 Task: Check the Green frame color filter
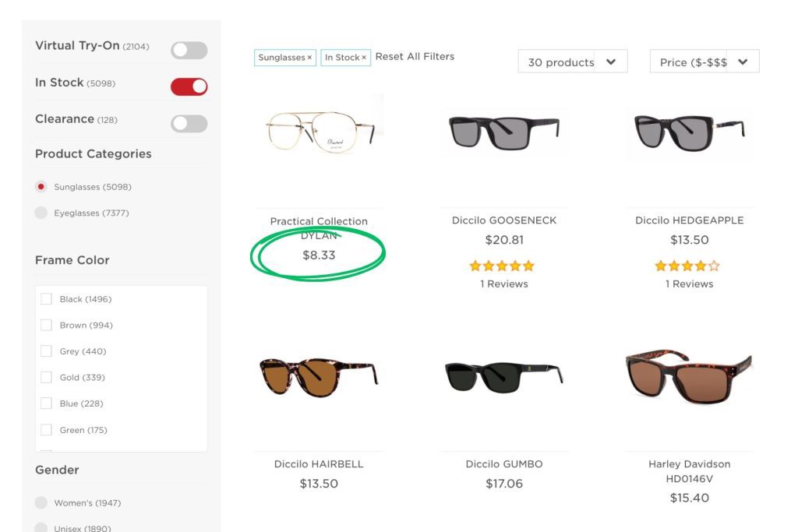coord(47,430)
